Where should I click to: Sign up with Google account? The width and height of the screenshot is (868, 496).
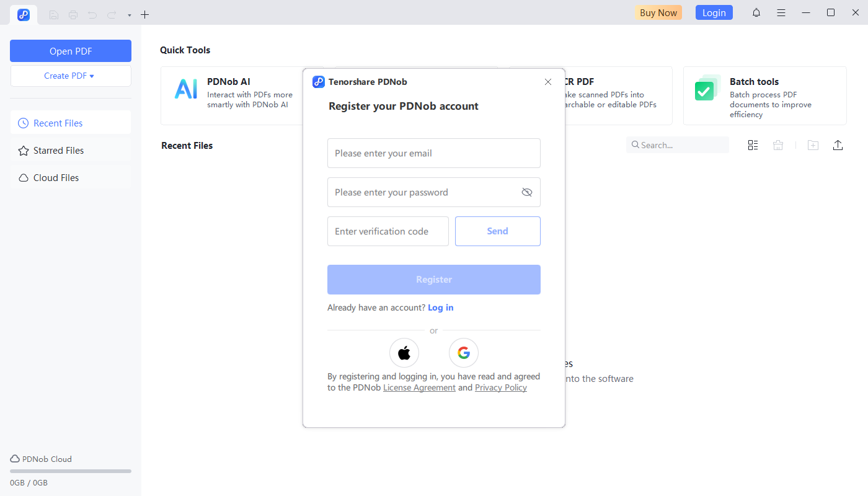click(463, 352)
